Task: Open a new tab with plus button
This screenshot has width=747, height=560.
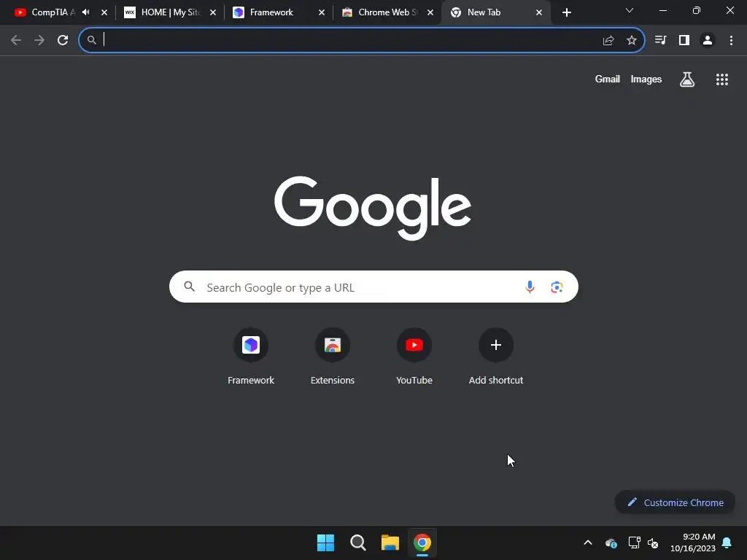Action: (566, 12)
